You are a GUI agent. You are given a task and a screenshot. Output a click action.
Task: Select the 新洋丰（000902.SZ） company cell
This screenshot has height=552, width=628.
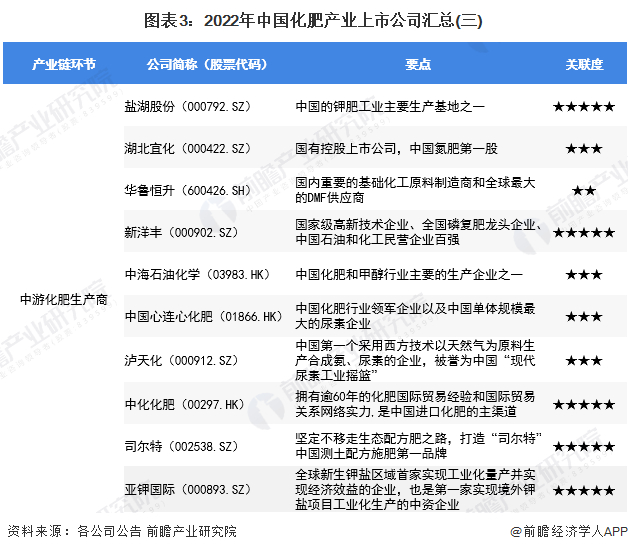[x=181, y=232]
